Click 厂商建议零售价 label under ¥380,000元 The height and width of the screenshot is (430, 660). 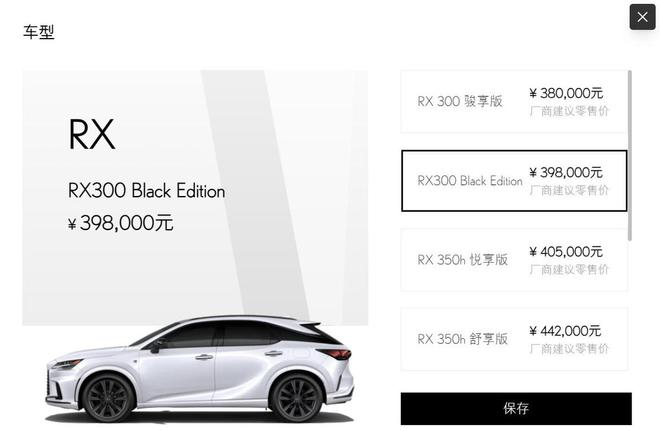(x=569, y=111)
